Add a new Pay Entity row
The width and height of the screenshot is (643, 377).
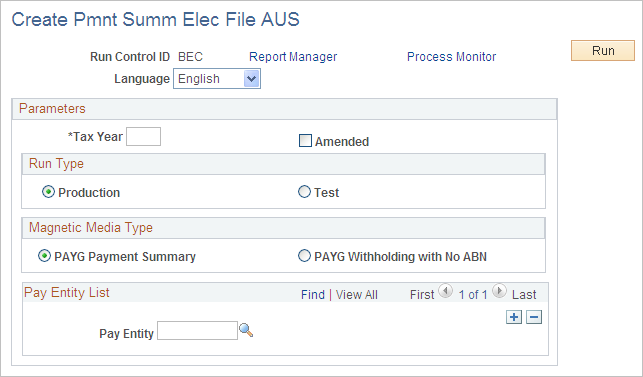tap(514, 317)
